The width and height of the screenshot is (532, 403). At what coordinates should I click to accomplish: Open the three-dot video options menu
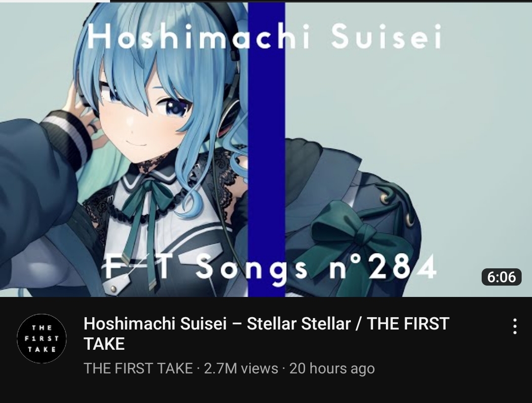point(515,326)
